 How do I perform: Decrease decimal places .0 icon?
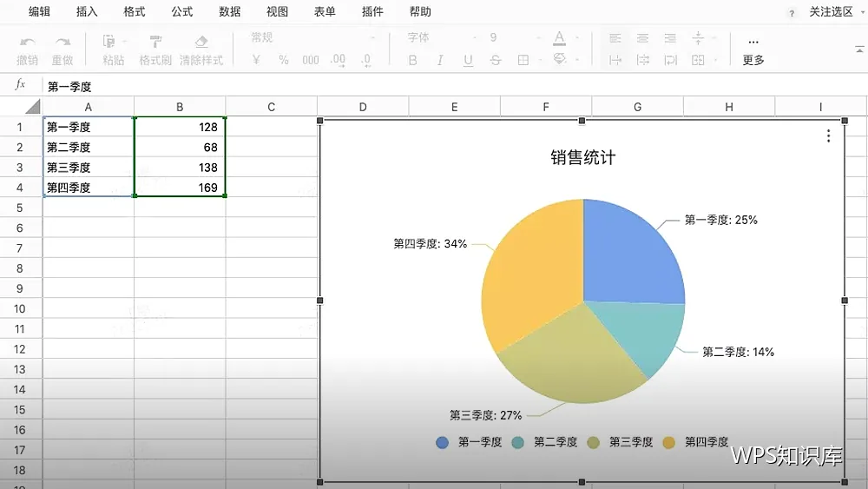click(x=366, y=60)
